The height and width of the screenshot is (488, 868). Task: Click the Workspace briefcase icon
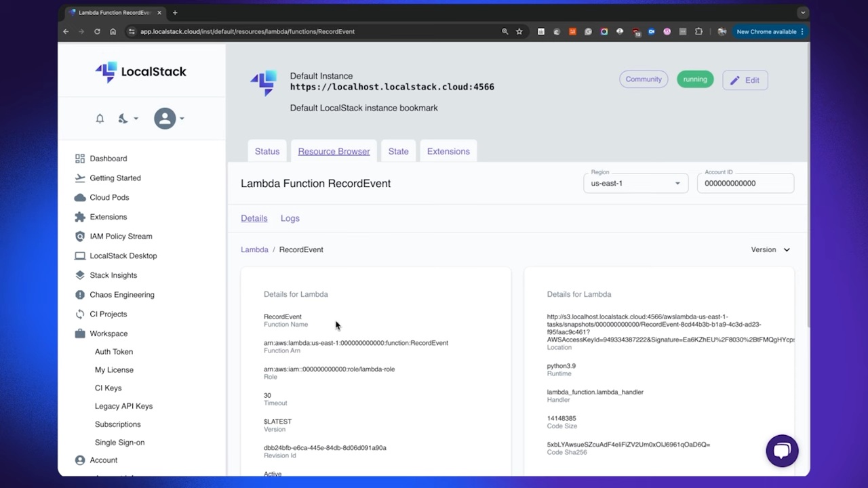tap(80, 333)
